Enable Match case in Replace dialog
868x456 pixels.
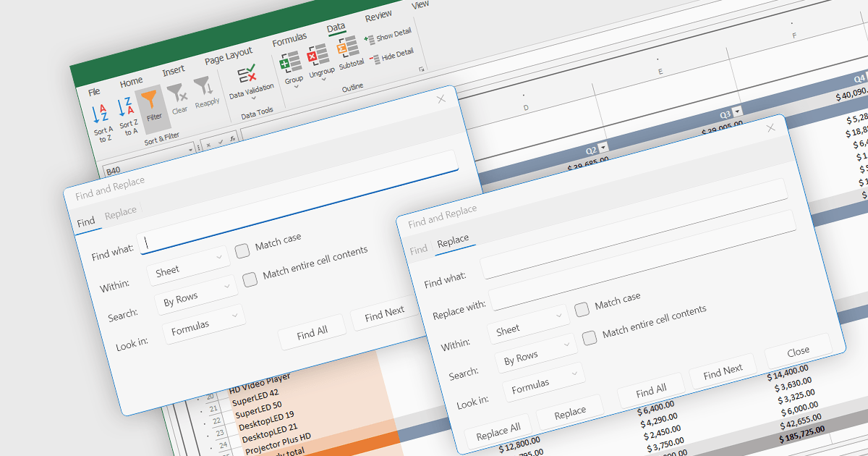[582, 310]
